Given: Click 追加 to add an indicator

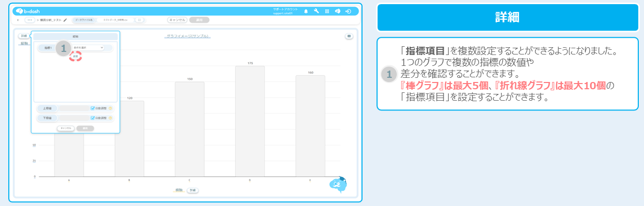Looking at the screenshot, I should point(76,56).
